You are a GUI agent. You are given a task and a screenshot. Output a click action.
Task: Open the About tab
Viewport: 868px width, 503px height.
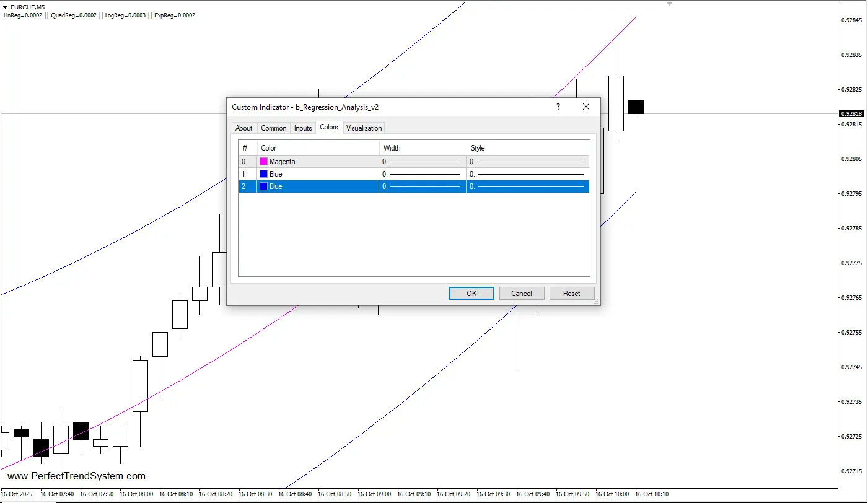pyautogui.click(x=243, y=128)
